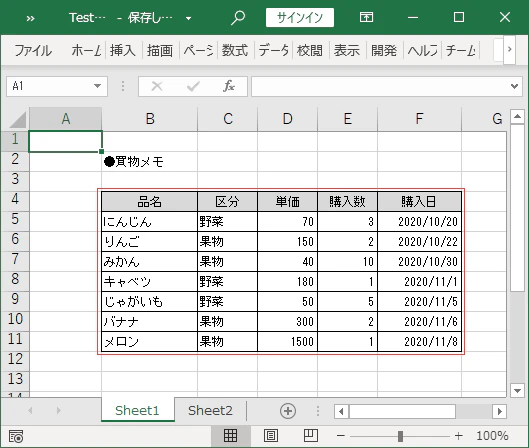
Task: Switch to the 描画 ribbon tab
Action: tap(160, 51)
